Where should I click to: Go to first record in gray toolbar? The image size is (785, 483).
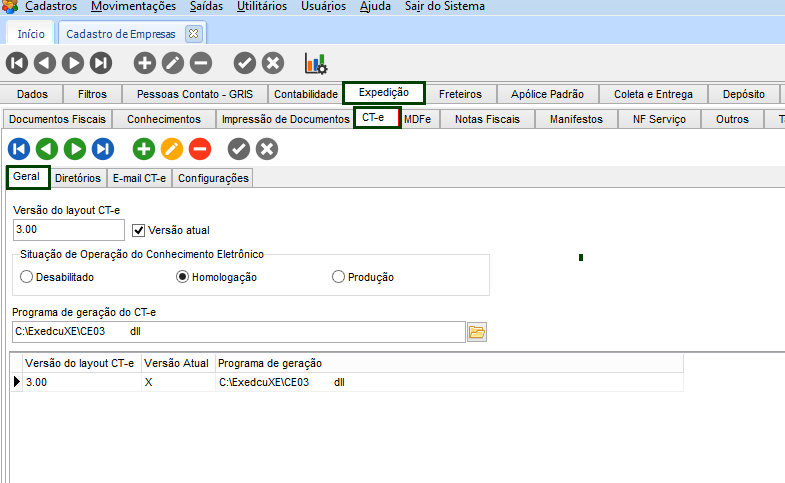[x=17, y=63]
